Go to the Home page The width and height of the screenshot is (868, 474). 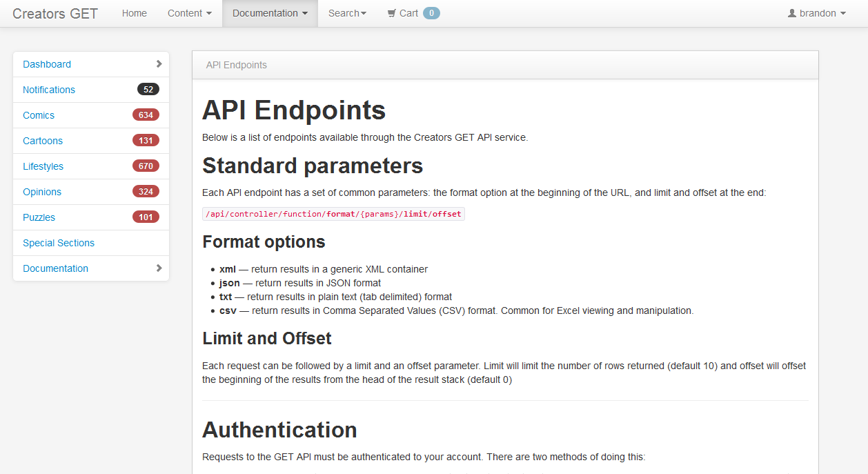point(135,13)
